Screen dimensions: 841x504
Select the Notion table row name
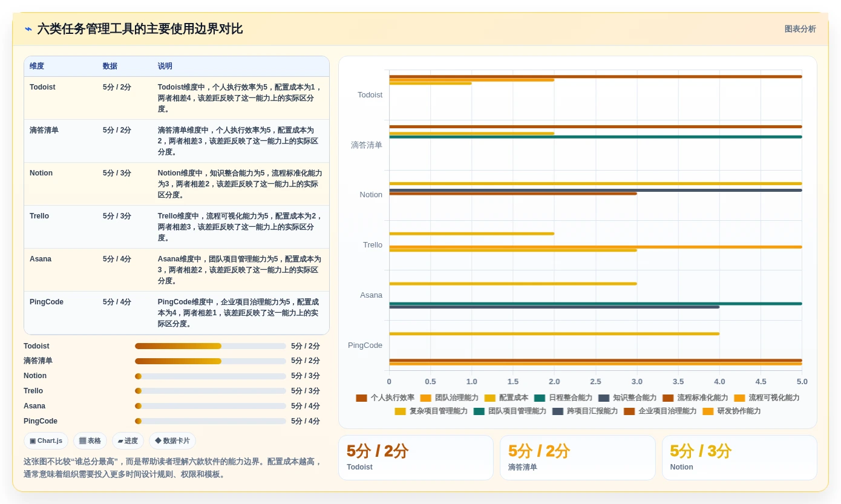(x=41, y=173)
